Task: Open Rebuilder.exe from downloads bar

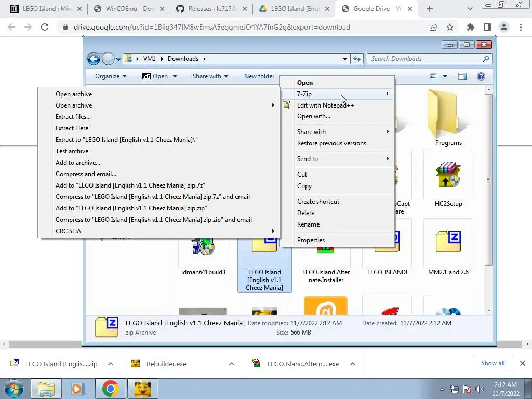Action: 166,364
